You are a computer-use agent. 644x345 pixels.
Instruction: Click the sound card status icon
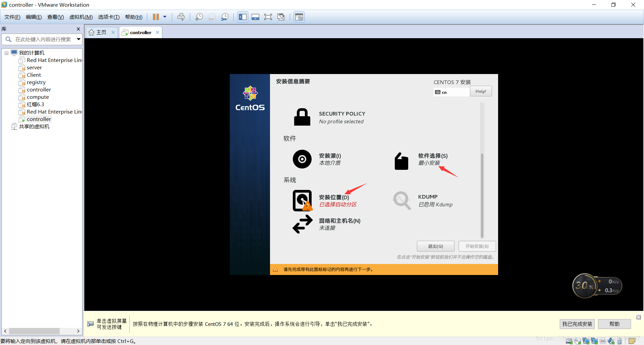click(x=611, y=341)
